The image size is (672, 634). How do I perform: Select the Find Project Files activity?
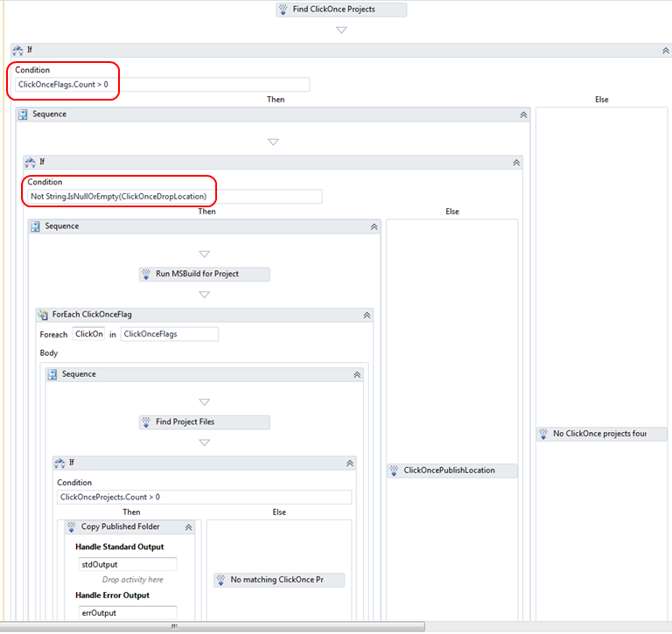click(205, 422)
